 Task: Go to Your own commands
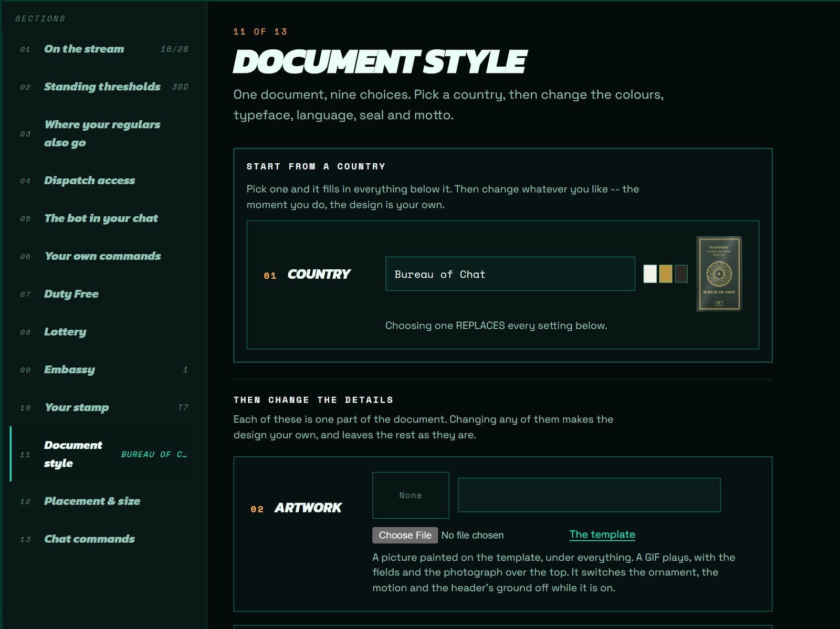(104, 256)
